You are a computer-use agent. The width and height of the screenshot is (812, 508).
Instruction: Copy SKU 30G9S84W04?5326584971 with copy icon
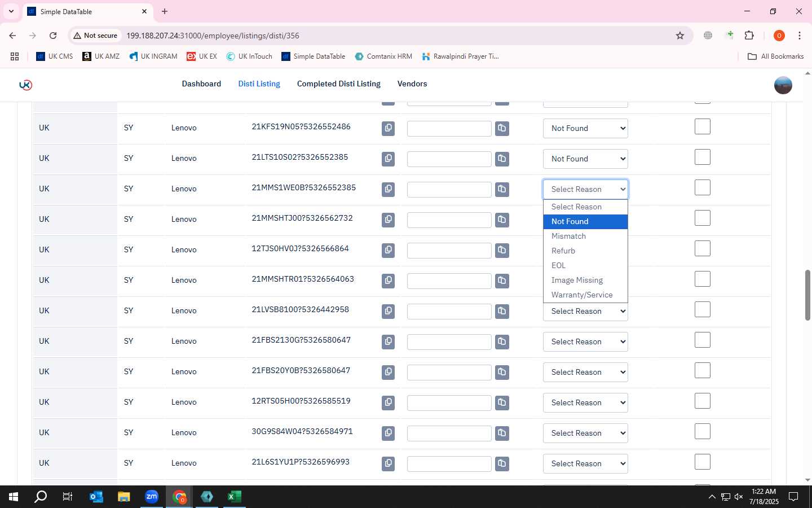tap(388, 433)
